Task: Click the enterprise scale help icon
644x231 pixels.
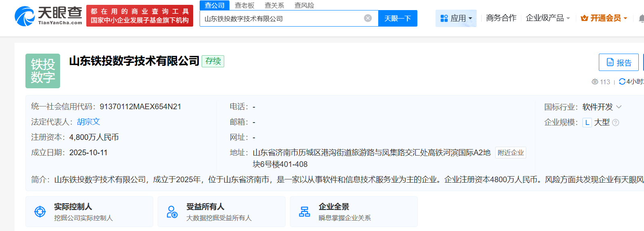Action: coord(615,123)
